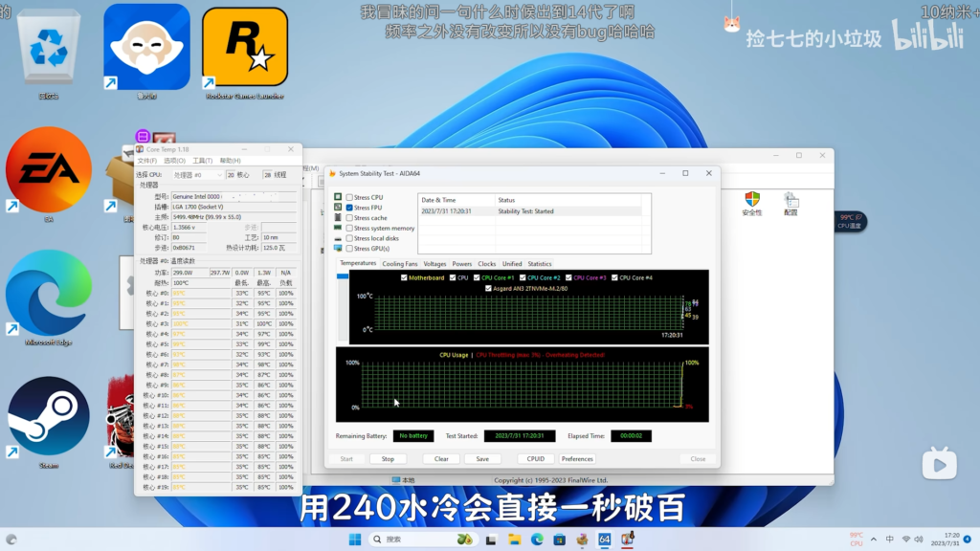Viewport: 980px width, 551px height.
Task: Click the security shield icon in background window
Action: click(x=752, y=200)
